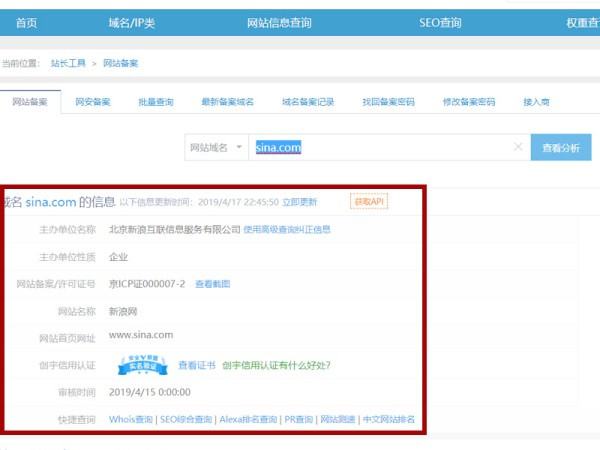This screenshot has width=600, height=450.
Task: Click the 网站备案 breadcrumb link
Action: [121, 63]
